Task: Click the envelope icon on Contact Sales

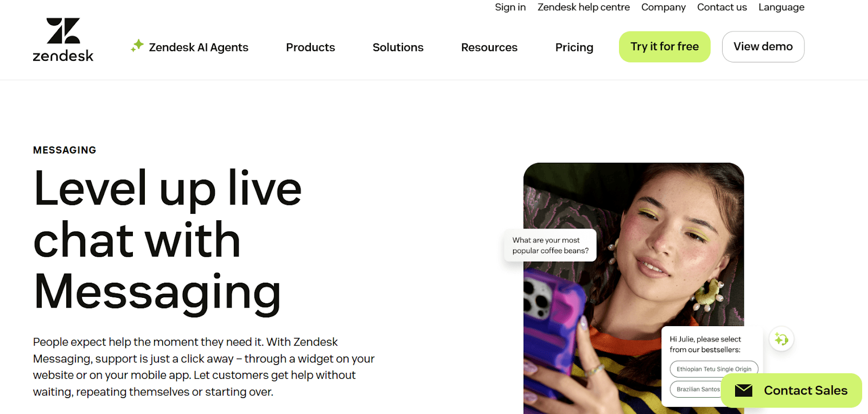Action: (744, 390)
